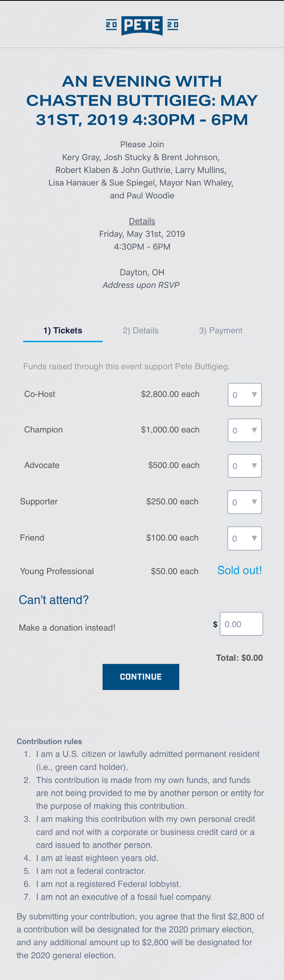Click the Details underlined heading
Viewport: 284px width, 980px height.
point(142,221)
